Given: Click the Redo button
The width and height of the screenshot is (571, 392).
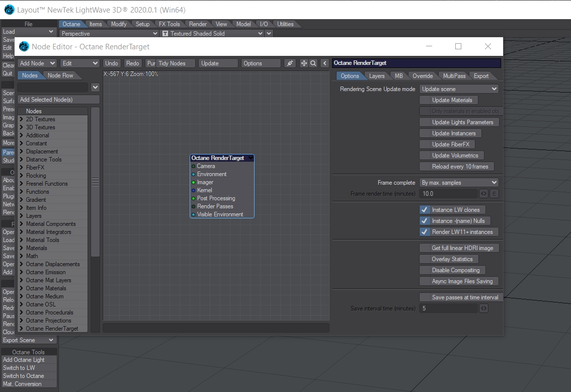Looking at the screenshot, I should (132, 63).
